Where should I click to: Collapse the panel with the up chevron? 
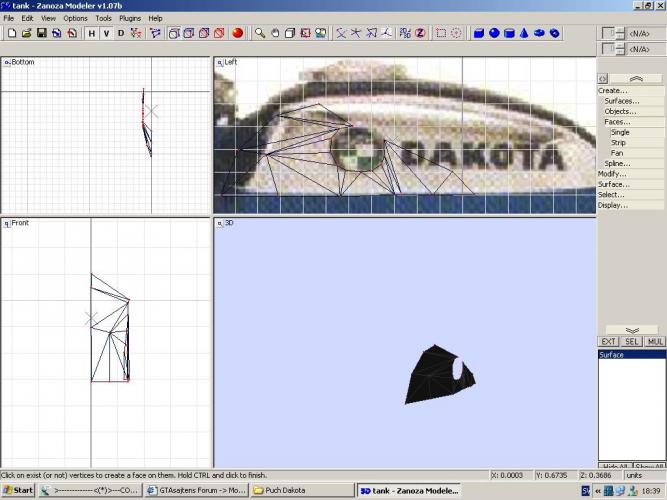tap(635, 78)
